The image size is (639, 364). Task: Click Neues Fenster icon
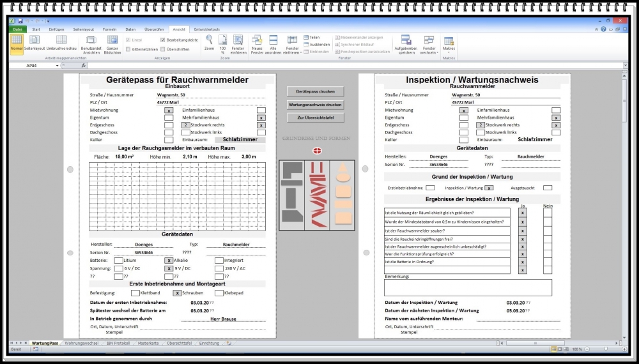tap(258, 42)
